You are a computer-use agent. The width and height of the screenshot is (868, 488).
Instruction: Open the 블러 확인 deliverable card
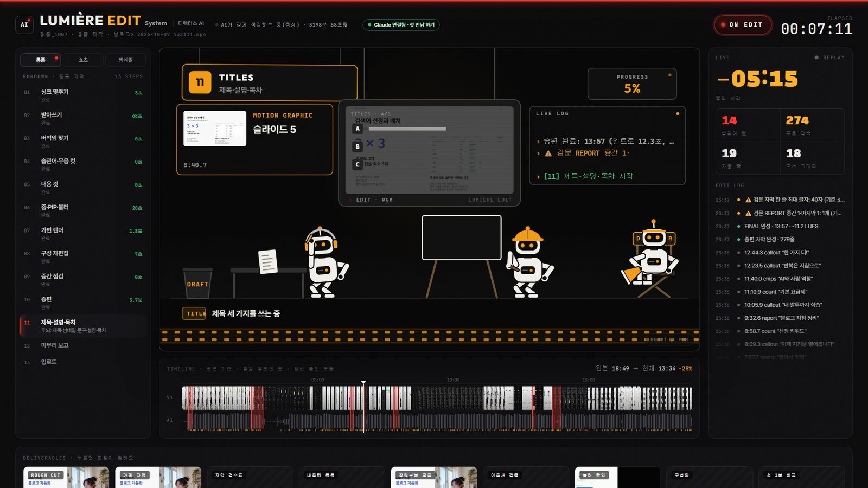pos(618,477)
